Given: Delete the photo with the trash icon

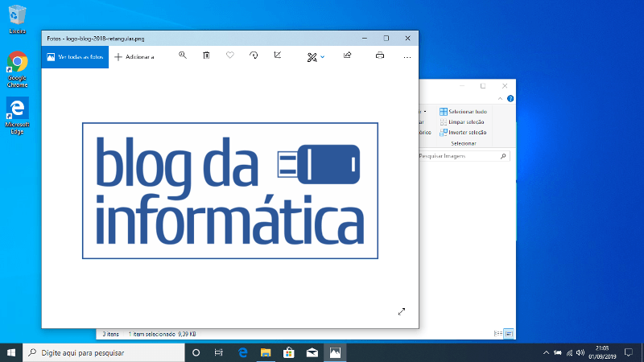Looking at the screenshot, I should coord(206,56).
